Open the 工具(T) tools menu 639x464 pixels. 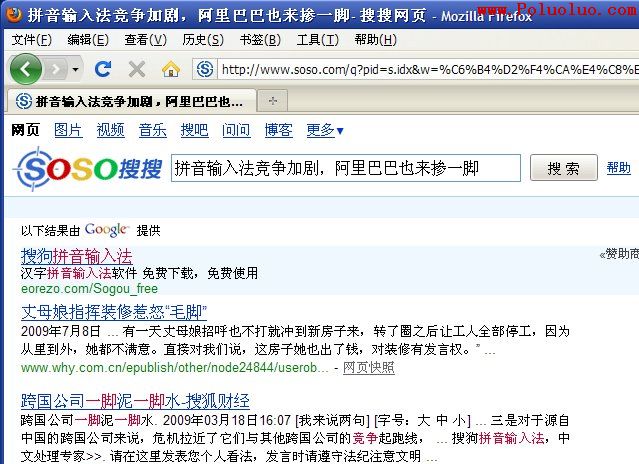(x=316, y=40)
